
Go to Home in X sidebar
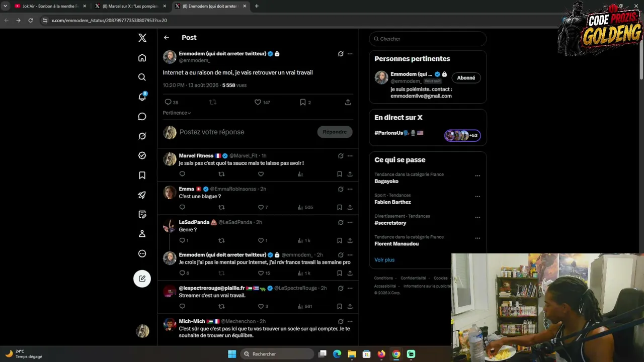[x=142, y=58]
